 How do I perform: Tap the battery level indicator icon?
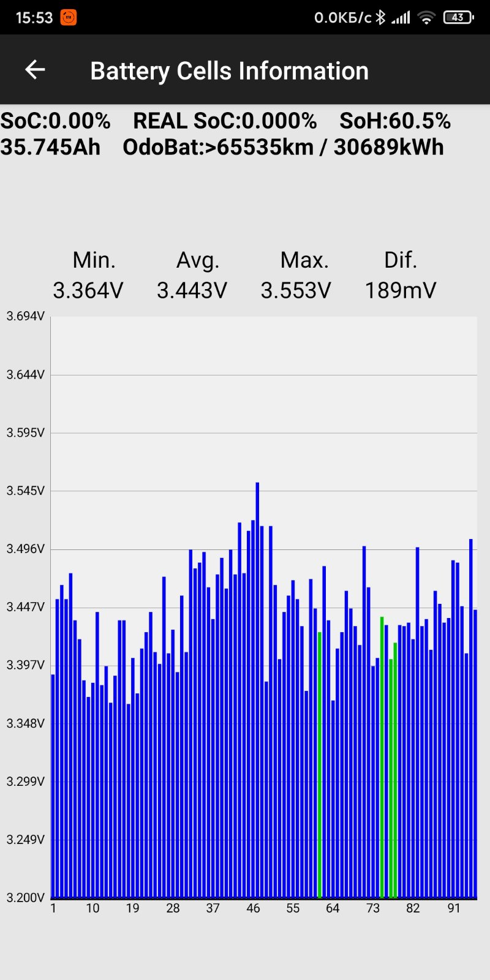458,17
